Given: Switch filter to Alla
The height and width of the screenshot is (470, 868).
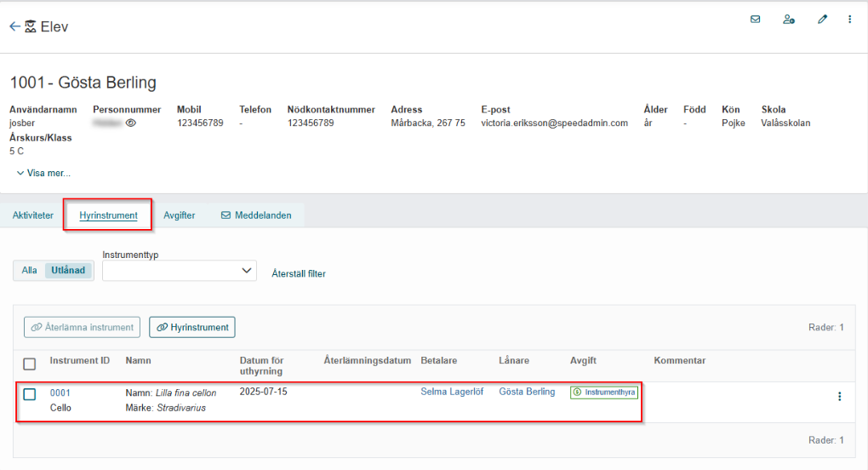Looking at the screenshot, I should pos(29,270).
